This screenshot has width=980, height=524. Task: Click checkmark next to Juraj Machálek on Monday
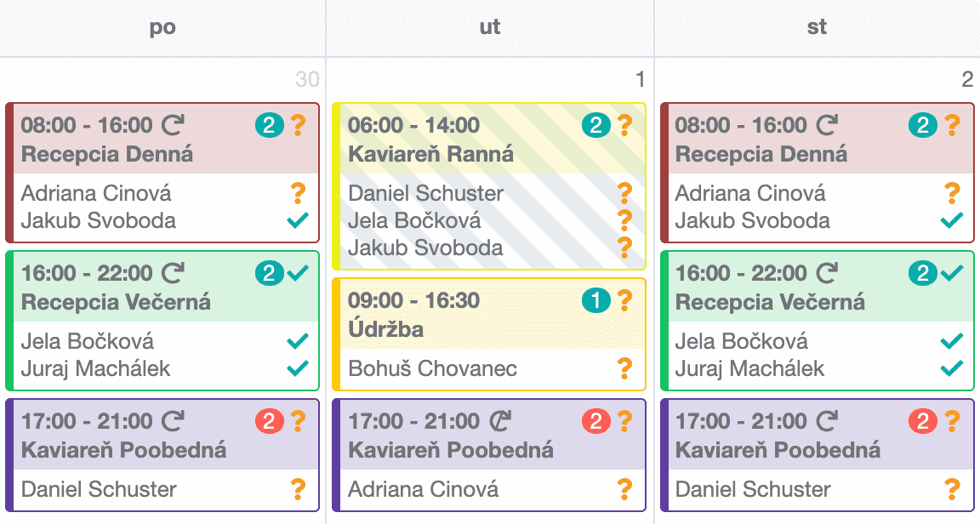coord(298,368)
